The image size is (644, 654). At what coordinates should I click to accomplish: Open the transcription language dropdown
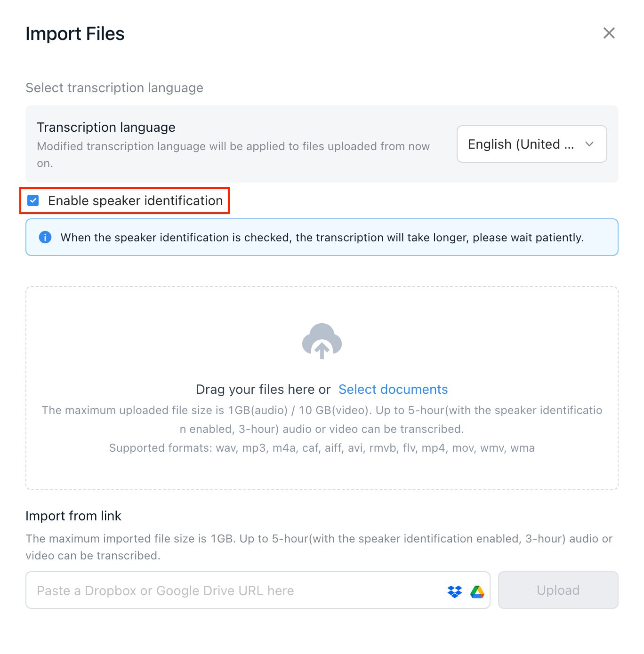(531, 144)
